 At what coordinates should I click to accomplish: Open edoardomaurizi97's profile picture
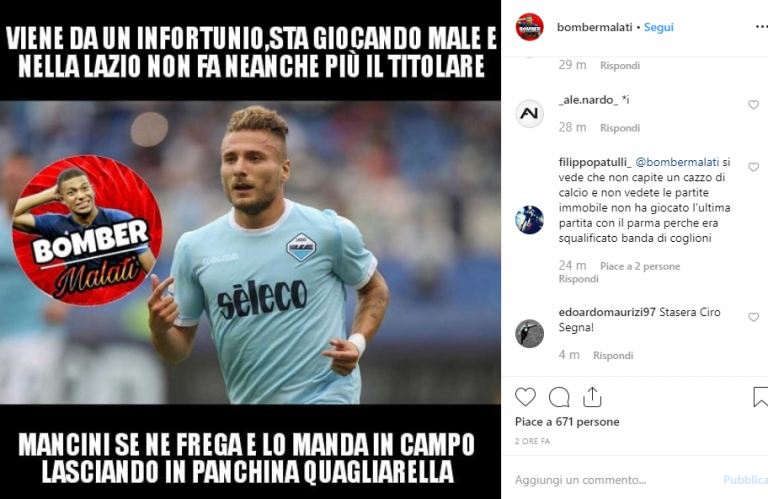click(529, 333)
